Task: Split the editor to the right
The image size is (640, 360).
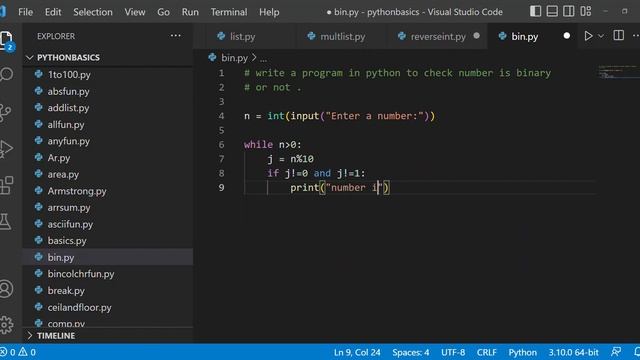Action: coord(618,36)
